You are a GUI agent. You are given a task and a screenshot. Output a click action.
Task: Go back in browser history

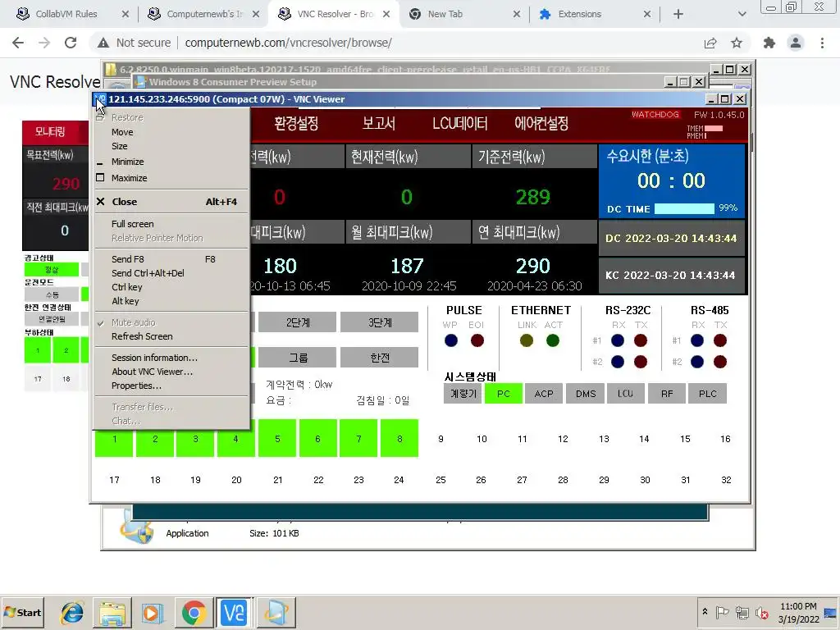[18, 43]
